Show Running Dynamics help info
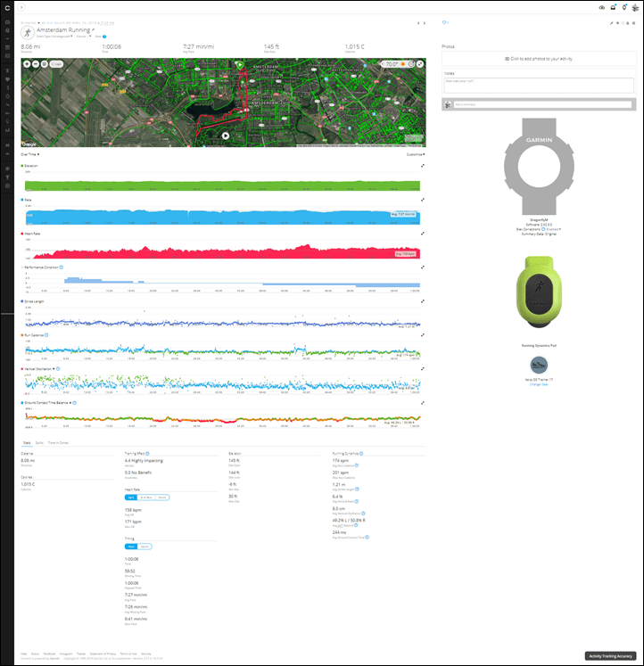The image size is (644, 666). [361, 454]
